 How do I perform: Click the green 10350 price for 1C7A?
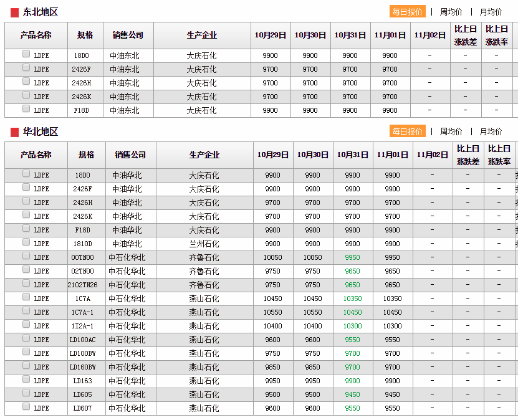pyautogui.click(x=352, y=298)
